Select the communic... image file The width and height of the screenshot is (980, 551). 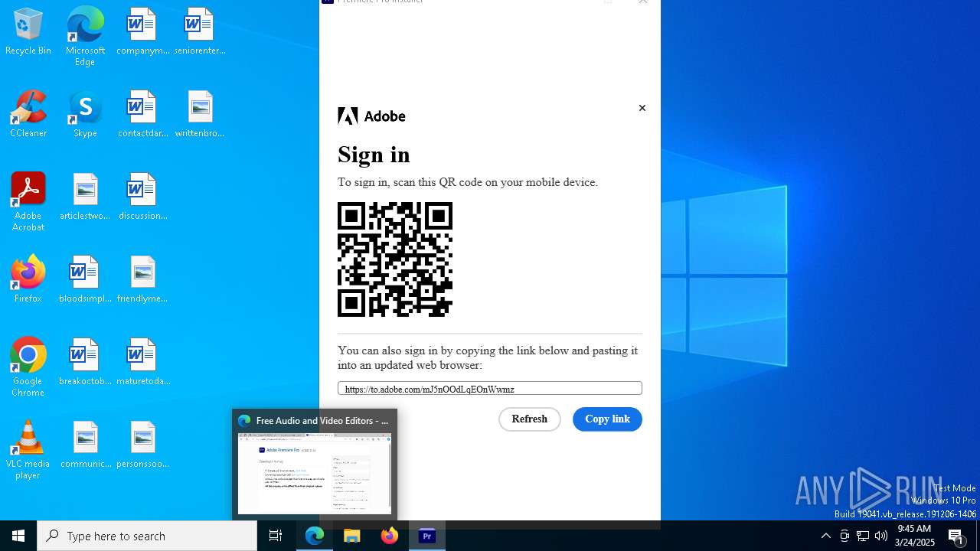pos(85,445)
